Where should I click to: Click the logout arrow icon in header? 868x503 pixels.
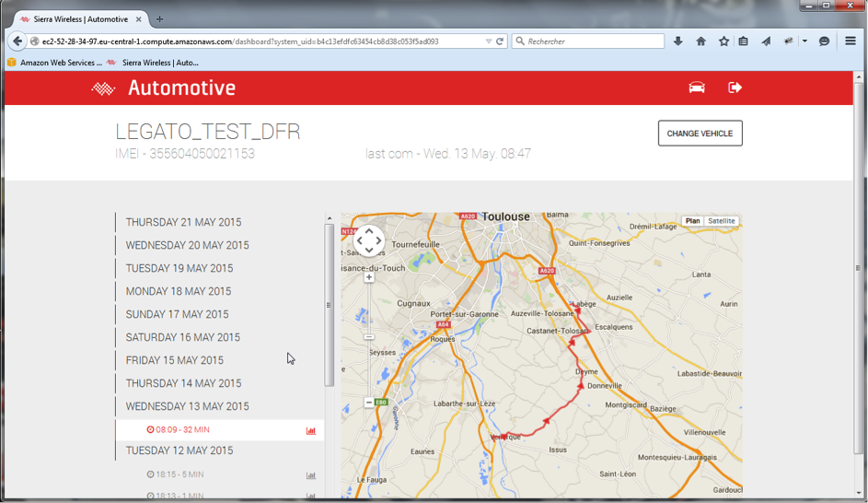pos(735,88)
